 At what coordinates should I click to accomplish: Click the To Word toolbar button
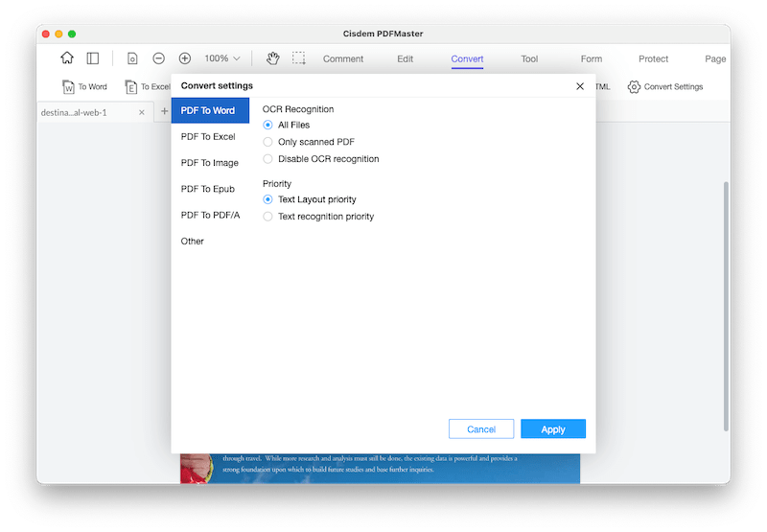84,86
